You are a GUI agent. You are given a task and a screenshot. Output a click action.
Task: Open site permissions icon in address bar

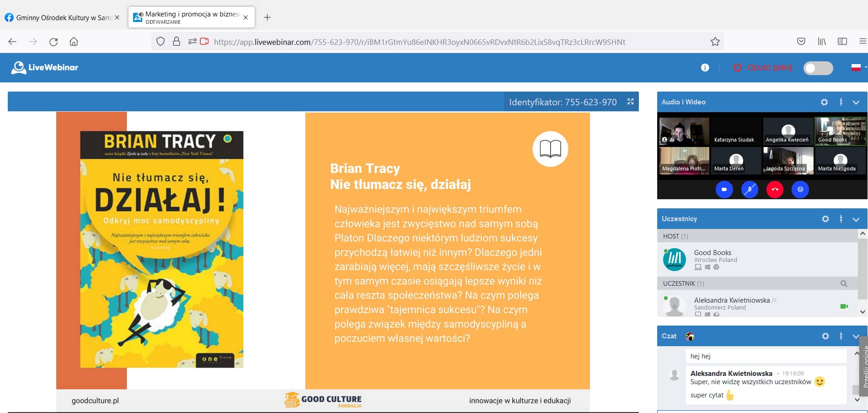point(192,42)
